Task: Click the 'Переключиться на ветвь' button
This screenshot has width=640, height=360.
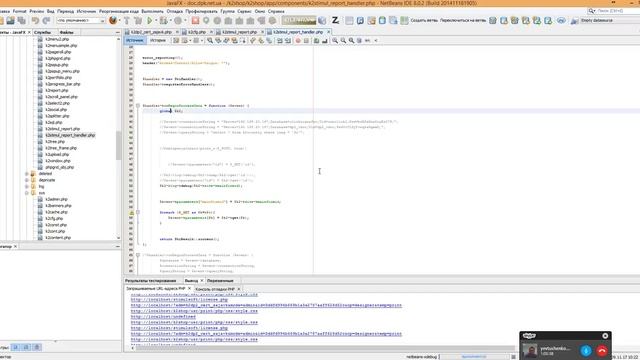Action: click(463, 20)
